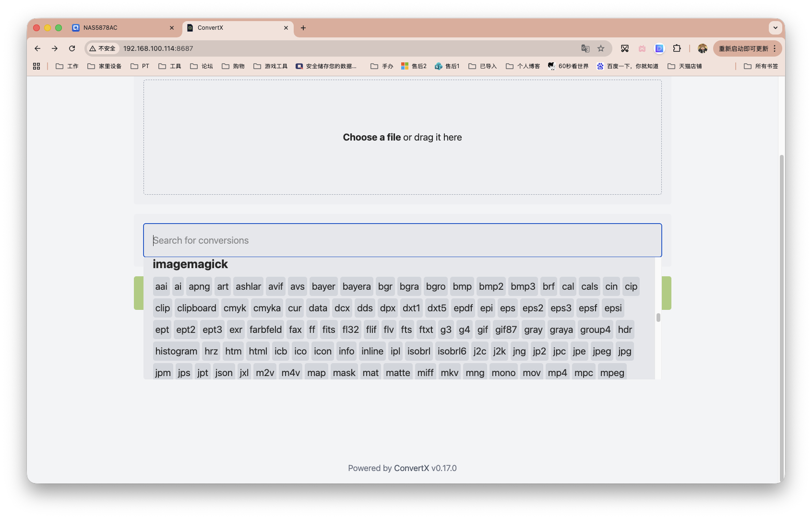Click the back navigation arrow
The image size is (812, 519).
click(x=37, y=48)
